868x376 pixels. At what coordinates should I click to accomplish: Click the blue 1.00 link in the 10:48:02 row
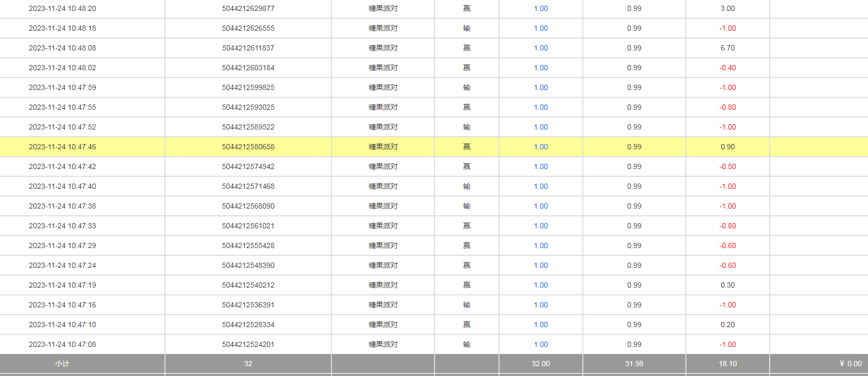[541, 68]
